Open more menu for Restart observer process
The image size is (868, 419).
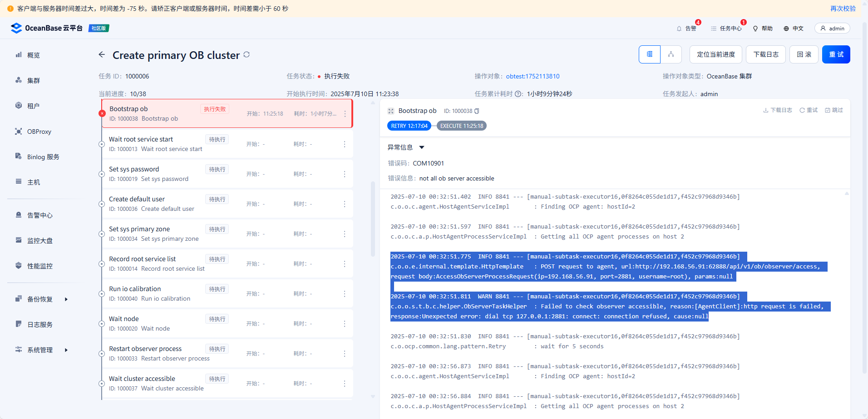[x=345, y=354]
